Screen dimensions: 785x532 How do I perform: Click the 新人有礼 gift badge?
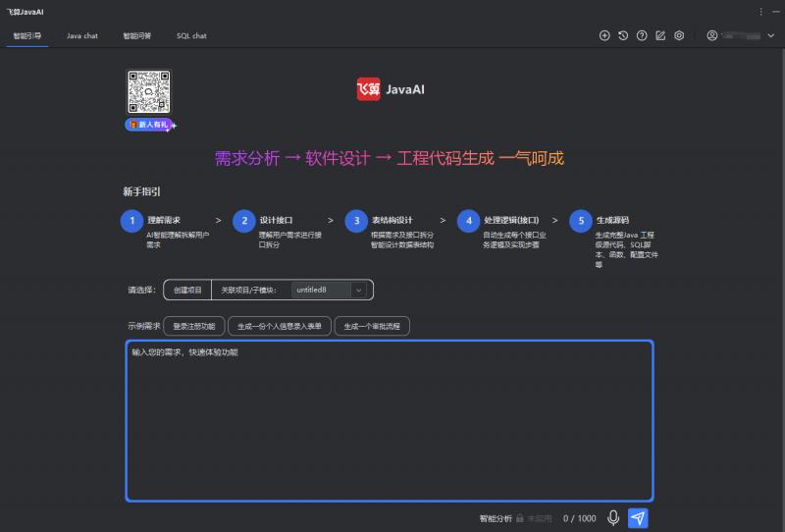pyautogui.click(x=149, y=125)
